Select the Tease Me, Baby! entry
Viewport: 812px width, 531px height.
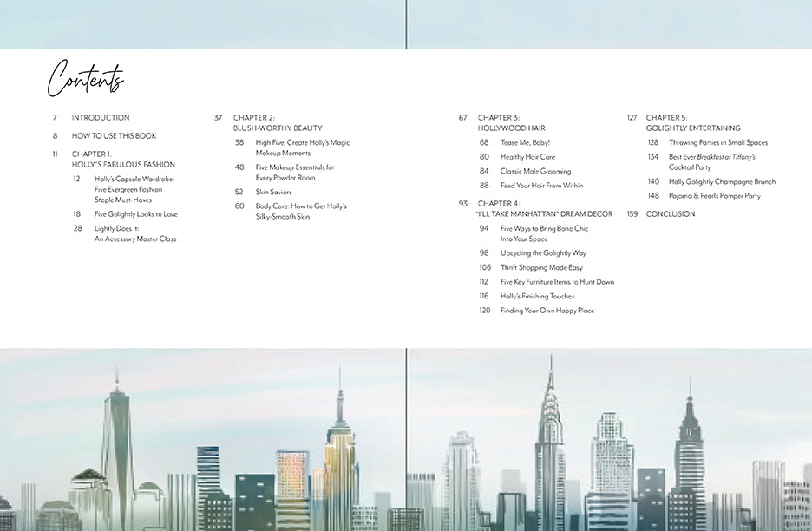tap(525, 142)
